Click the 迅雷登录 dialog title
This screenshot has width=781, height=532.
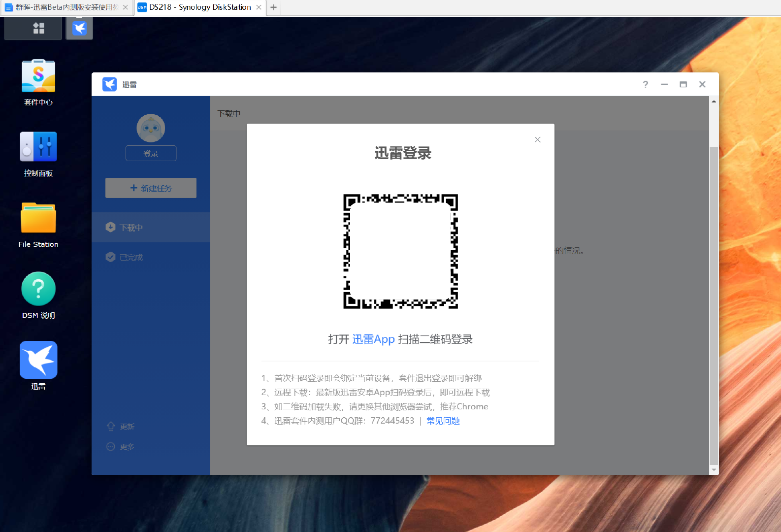click(403, 153)
